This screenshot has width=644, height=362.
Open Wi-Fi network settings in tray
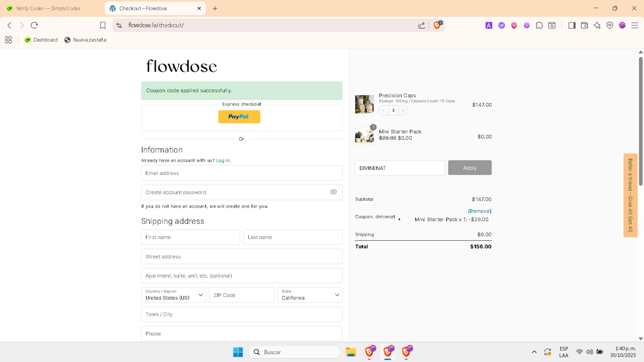(579, 352)
